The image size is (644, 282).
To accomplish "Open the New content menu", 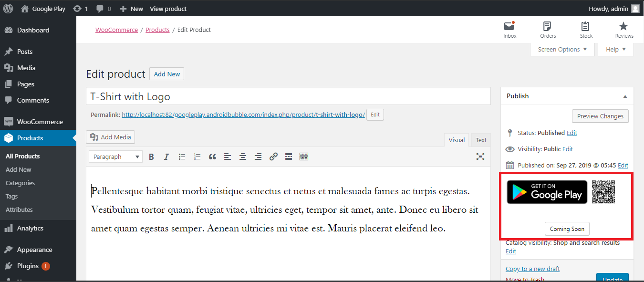I will pyautogui.click(x=131, y=9).
